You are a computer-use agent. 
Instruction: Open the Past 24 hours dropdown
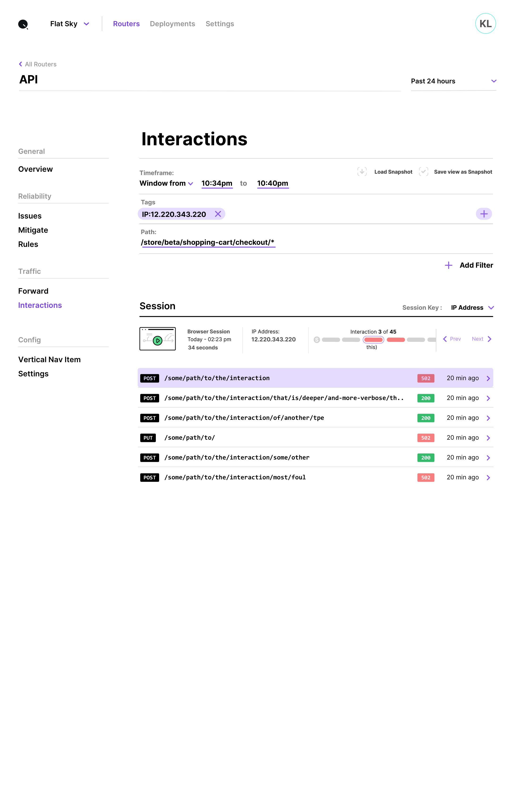click(453, 81)
